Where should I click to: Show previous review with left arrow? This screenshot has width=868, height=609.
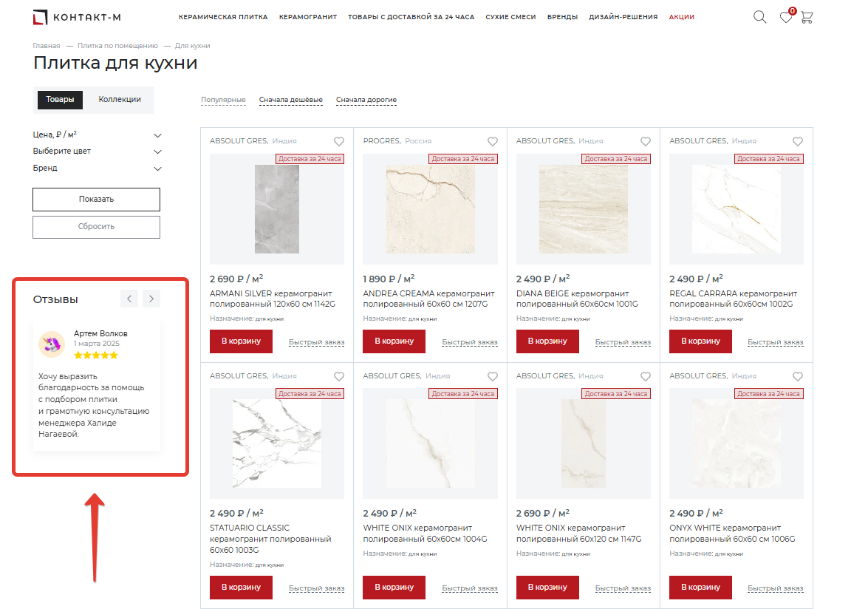[x=129, y=299]
